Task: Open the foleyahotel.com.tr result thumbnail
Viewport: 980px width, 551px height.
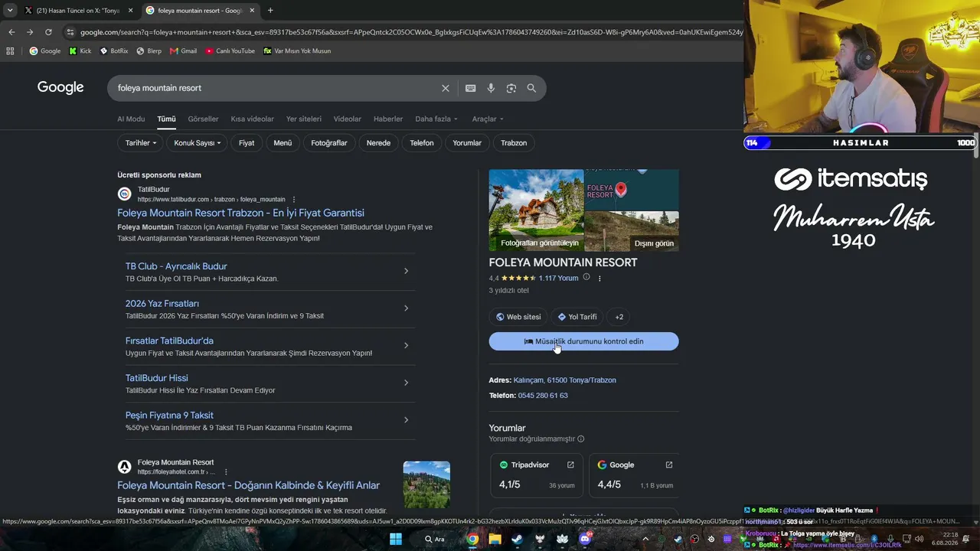Action: [x=426, y=484]
